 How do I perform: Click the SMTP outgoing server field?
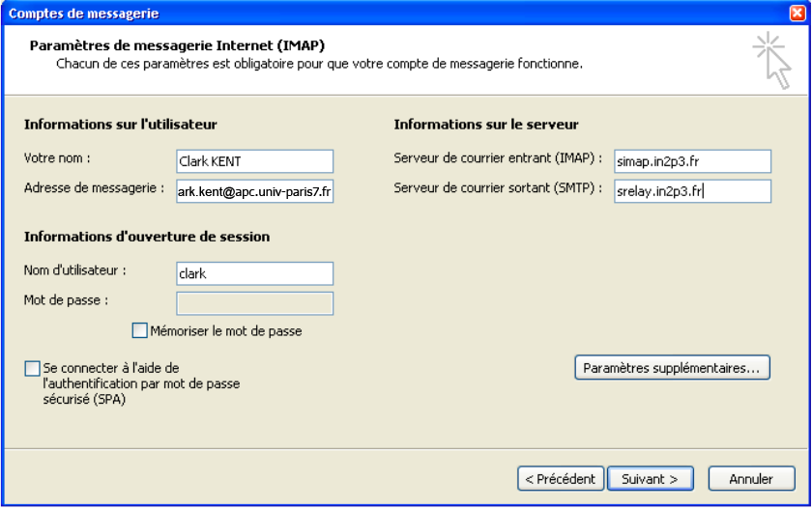pos(692,191)
